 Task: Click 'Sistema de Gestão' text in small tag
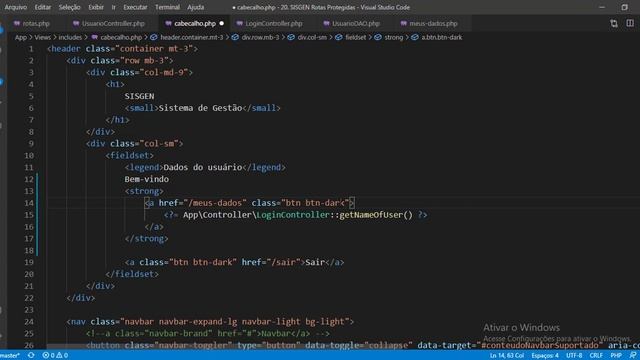pyautogui.click(x=200, y=108)
